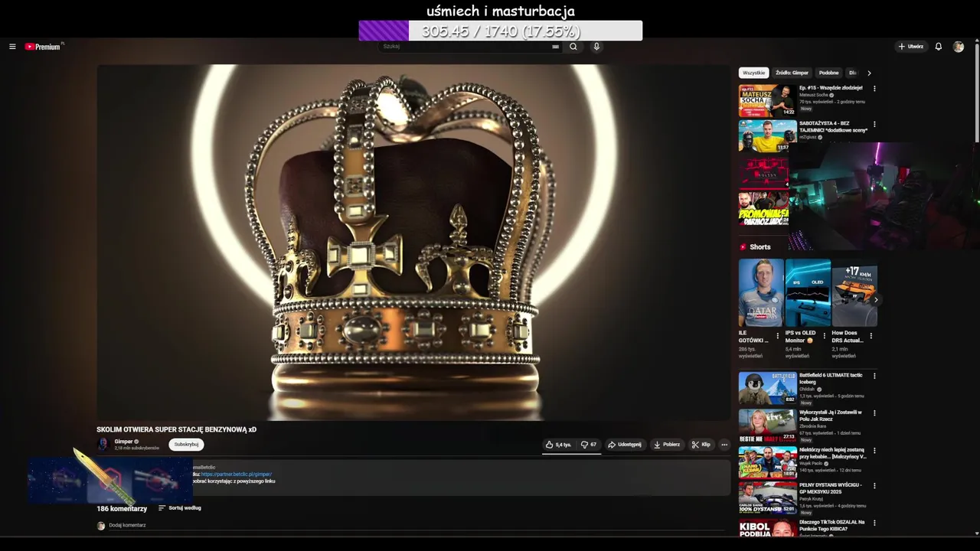Open the hamburger guide menu
This screenshot has height=551, width=980.
click(12, 47)
